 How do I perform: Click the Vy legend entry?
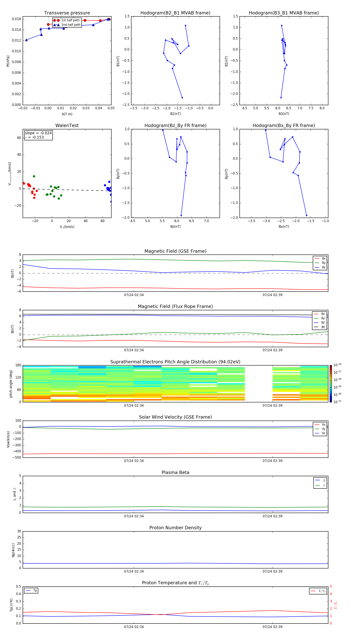point(320,429)
